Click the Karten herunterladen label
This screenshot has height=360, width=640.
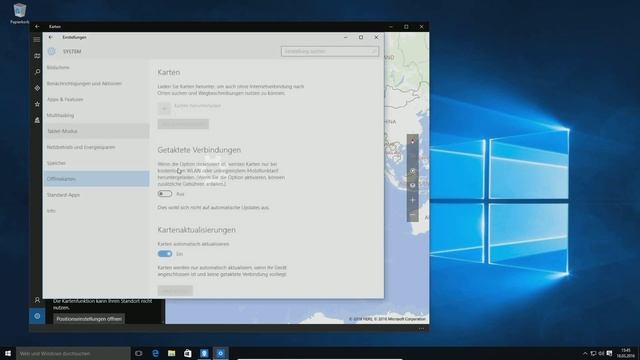198,106
